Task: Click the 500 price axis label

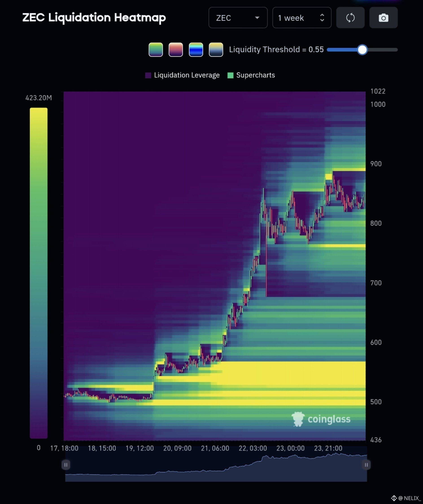Action: 376,402
